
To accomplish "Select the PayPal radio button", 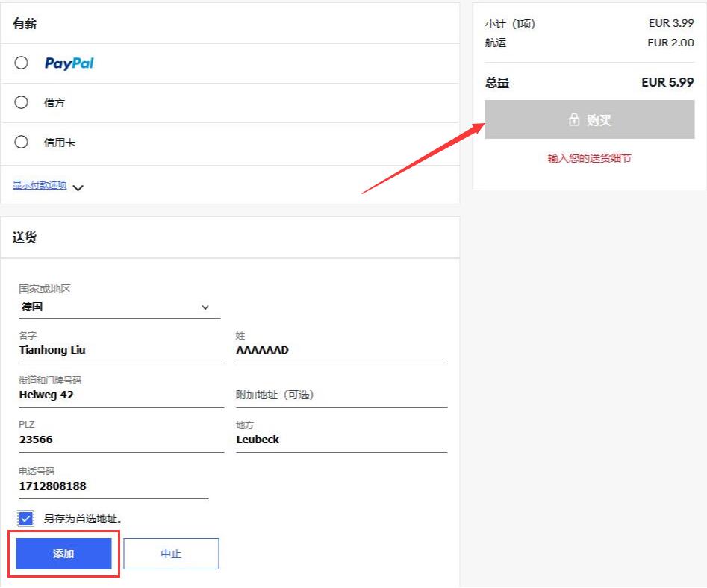I will [21, 63].
